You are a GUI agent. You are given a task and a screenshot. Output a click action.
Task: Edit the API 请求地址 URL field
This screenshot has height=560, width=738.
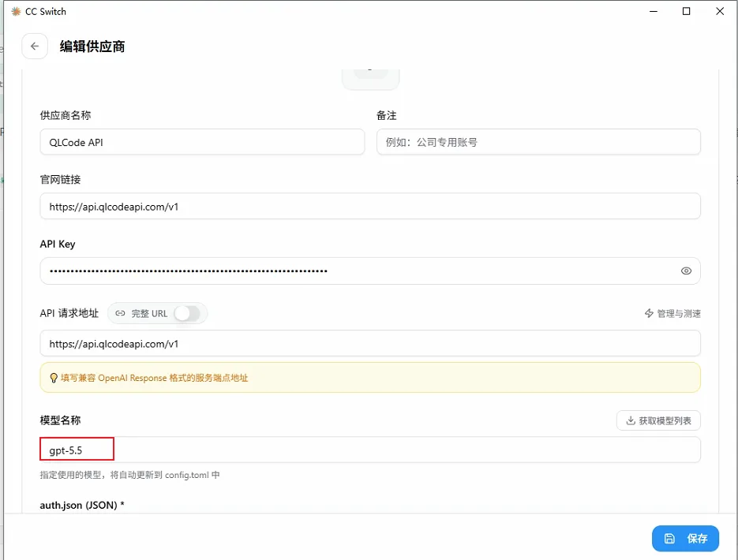370,343
